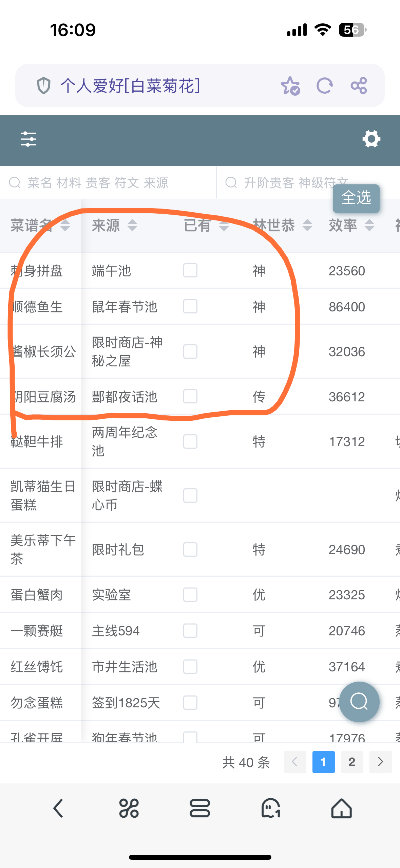Open the browser tabs switcher icon
This screenshot has width=400, height=868.
pyautogui.click(x=200, y=808)
